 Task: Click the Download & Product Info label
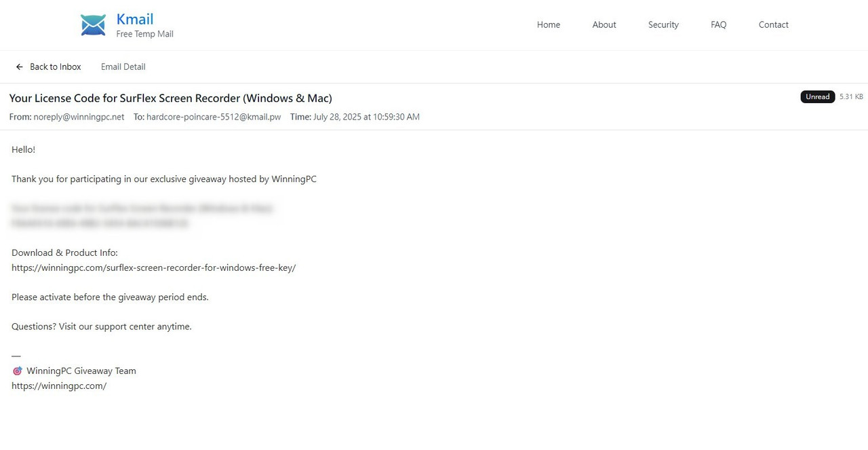[64, 252]
